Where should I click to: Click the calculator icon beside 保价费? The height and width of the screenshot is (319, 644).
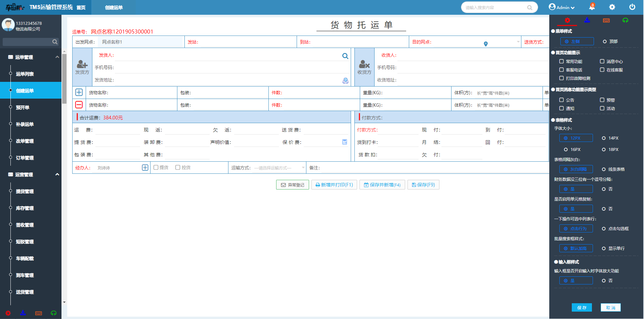tap(344, 142)
